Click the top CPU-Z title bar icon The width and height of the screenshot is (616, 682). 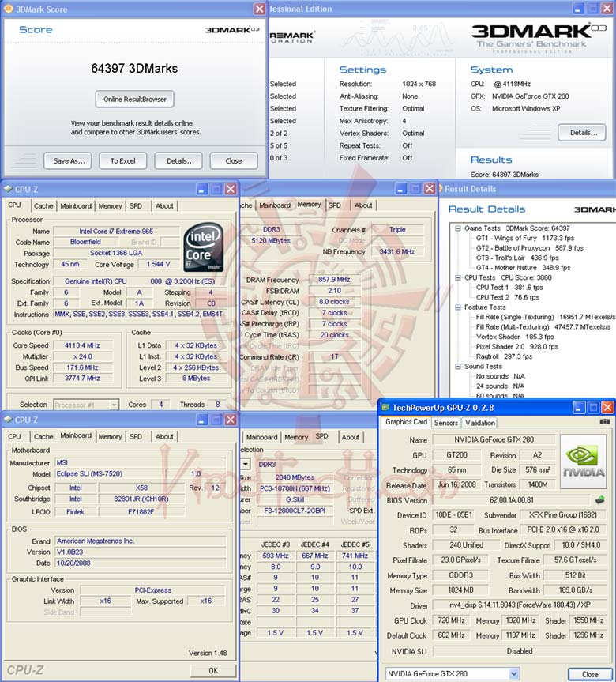[8, 189]
